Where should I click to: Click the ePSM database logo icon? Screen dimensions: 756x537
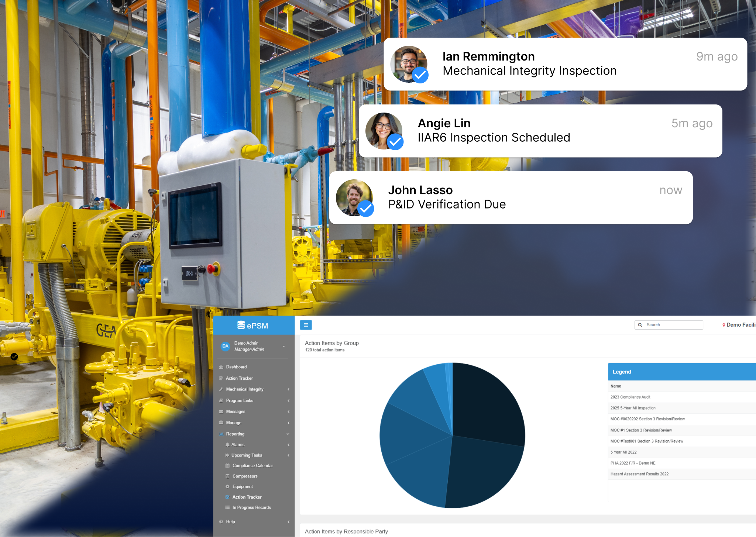click(241, 325)
